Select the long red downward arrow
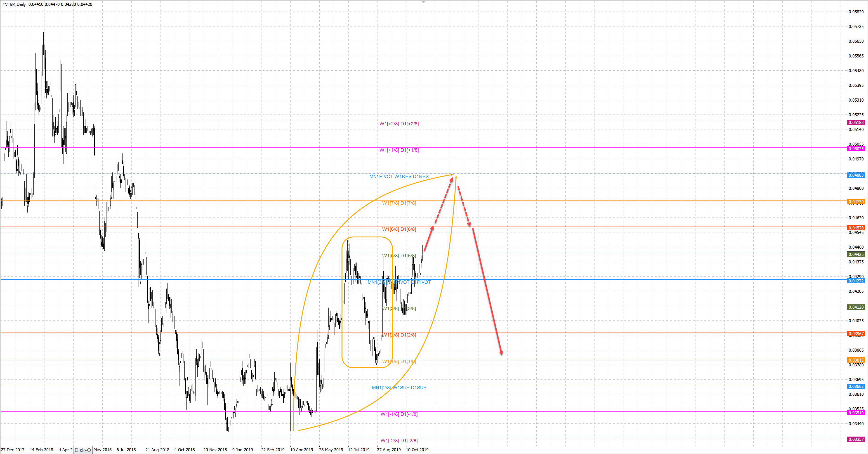 click(487, 292)
